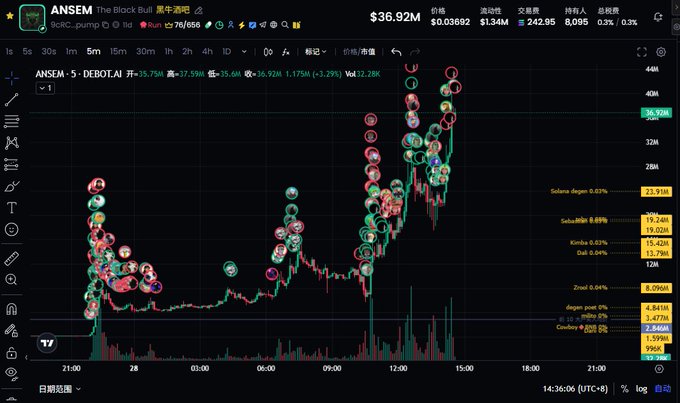Toggle the log scale button
680x403 pixels.
coord(642,389)
